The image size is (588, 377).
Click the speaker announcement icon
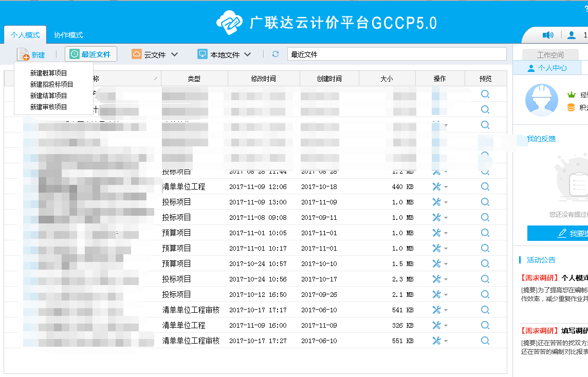[548, 35]
